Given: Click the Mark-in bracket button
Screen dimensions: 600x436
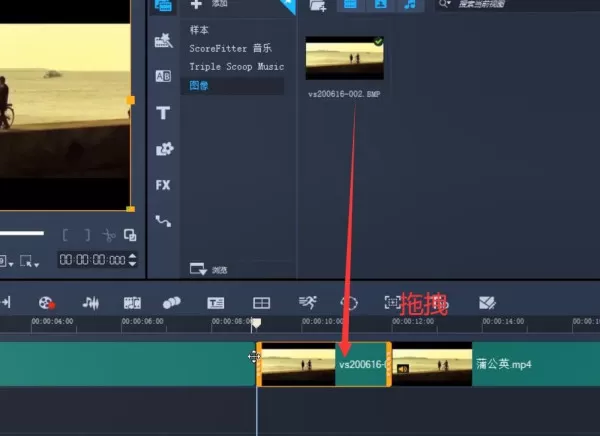Looking at the screenshot, I should [x=65, y=235].
